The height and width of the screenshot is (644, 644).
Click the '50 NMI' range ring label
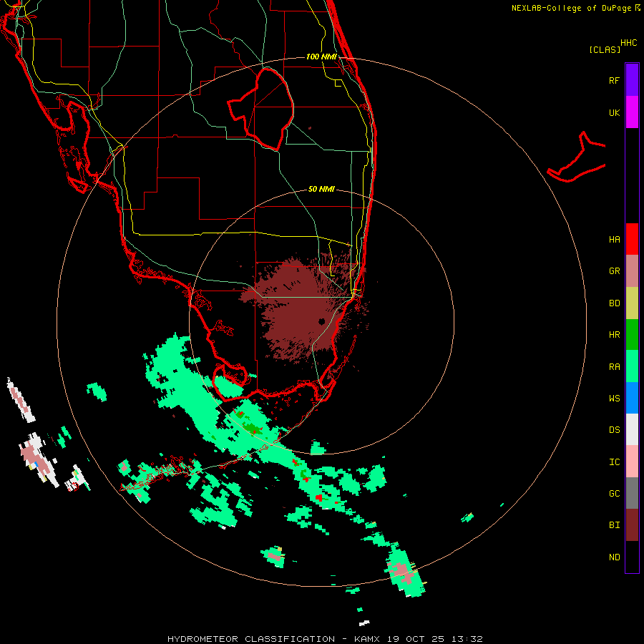321,189
